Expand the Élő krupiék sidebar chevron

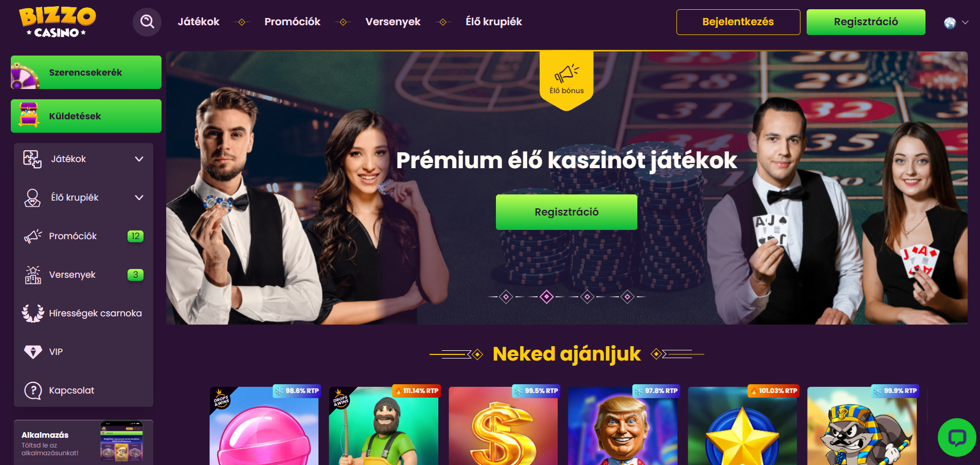click(139, 198)
